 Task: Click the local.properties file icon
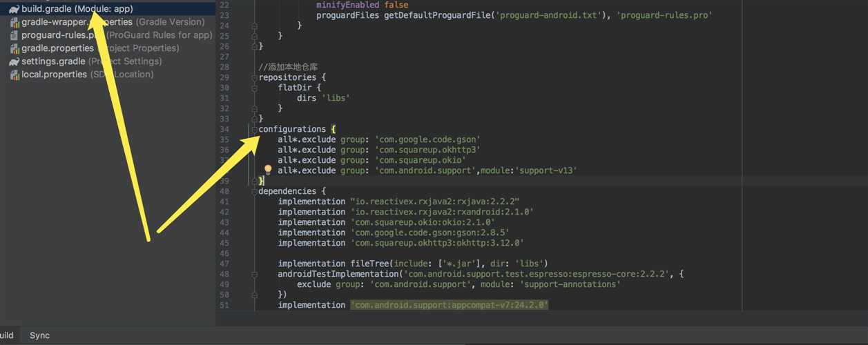[x=15, y=75]
